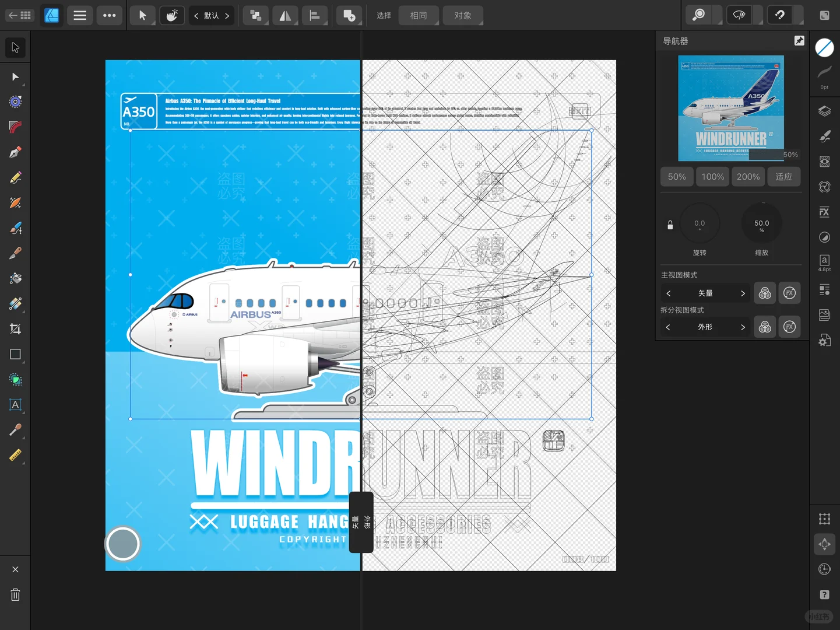Select the Knife tool
The image size is (840, 630).
pos(15,253)
